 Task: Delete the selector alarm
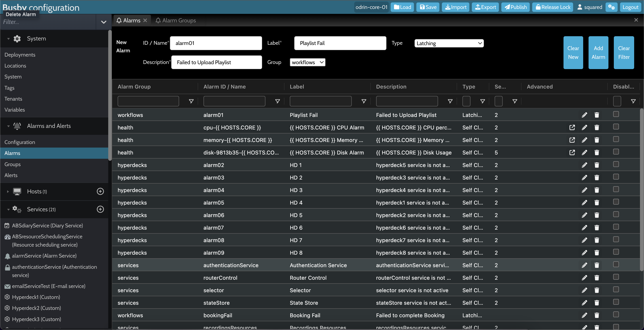tap(597, 290)
